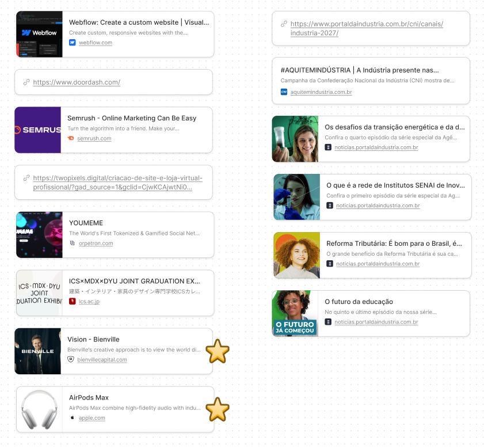Click description 'The World's First Tokenized & Gamified'
Screen dimensions: 484x448
tap(134, 233)
